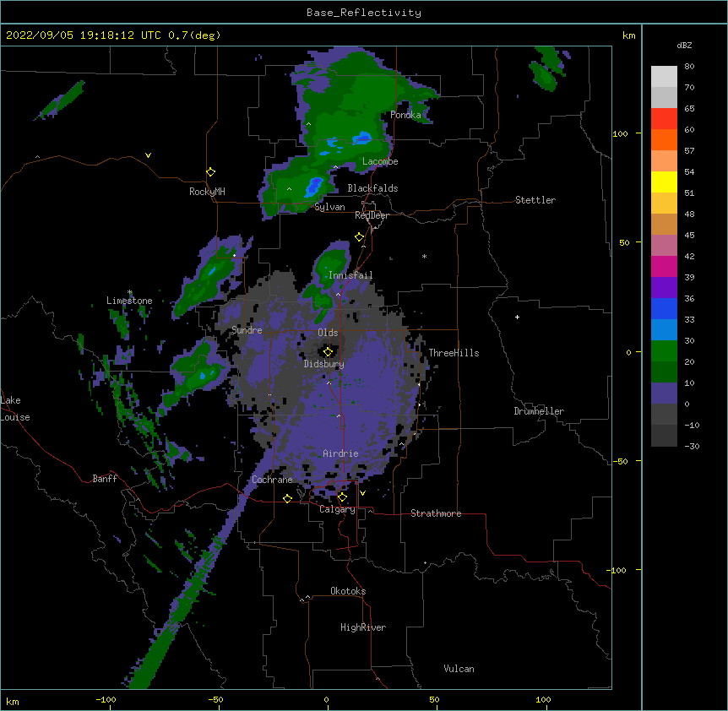Pick the royal blue 33-36 dBZ legend swatch
The width and height of the screenshot is (728, 711).
point(664,308)
